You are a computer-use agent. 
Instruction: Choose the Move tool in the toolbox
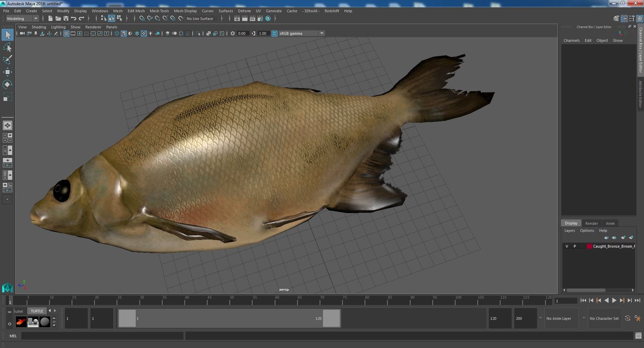(x=7, y=72)
